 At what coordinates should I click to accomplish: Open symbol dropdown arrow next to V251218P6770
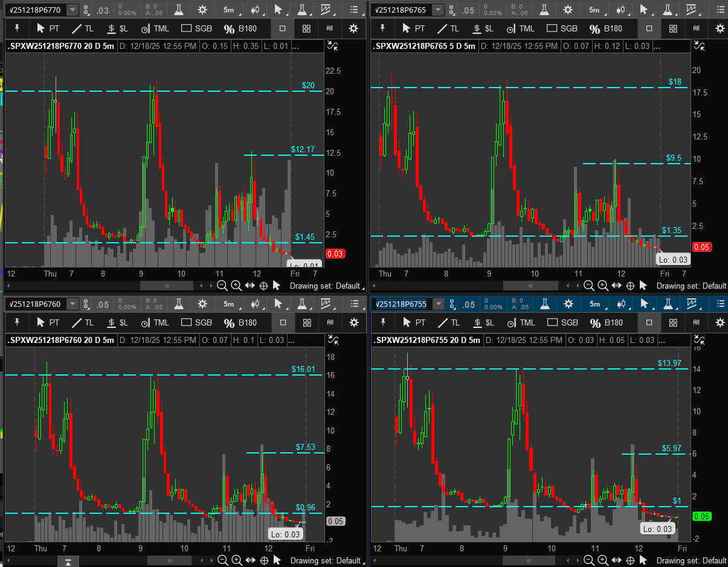click(x=72, y=10)
